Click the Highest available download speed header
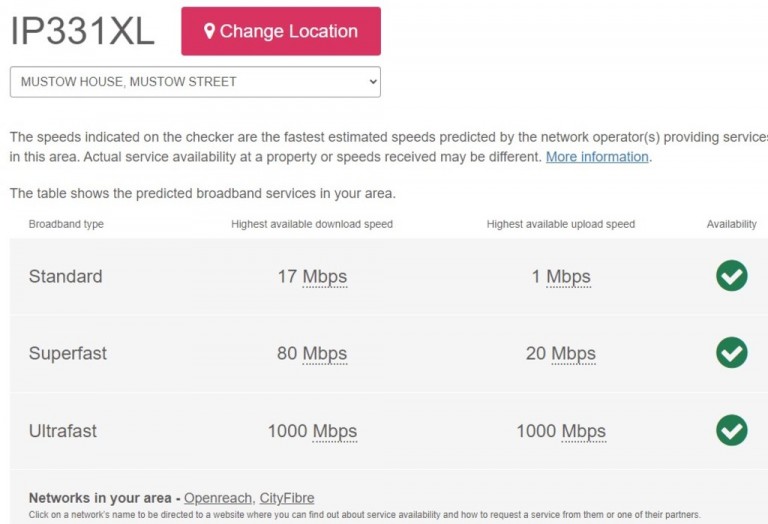This screenshot has width=768, height=524. (x=312, y=224)
